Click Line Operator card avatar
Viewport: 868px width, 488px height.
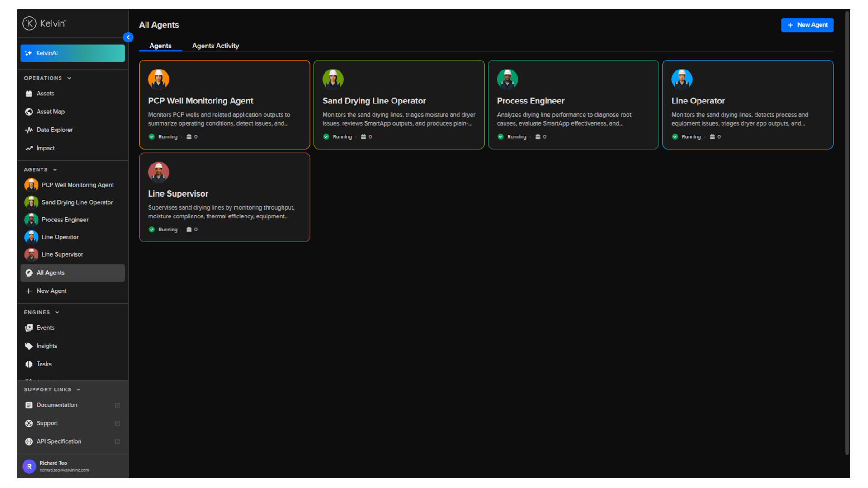pyautogui.click(x=682, y=79)
